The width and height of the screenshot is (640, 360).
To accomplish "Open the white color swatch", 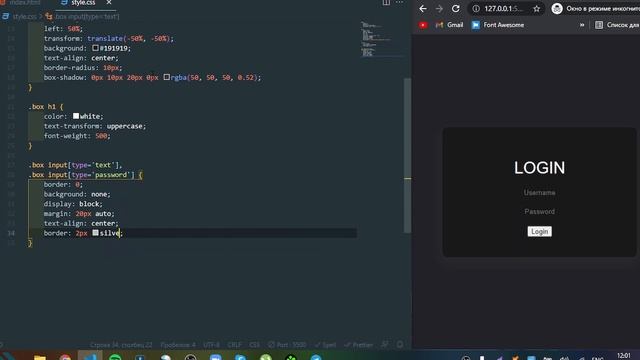I will (76, 116).
